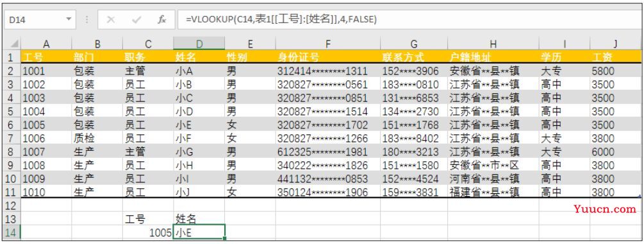This screenshot has width=644, height=244.
Task: Select address cell 安徽省**市**区
Action: 493,165
